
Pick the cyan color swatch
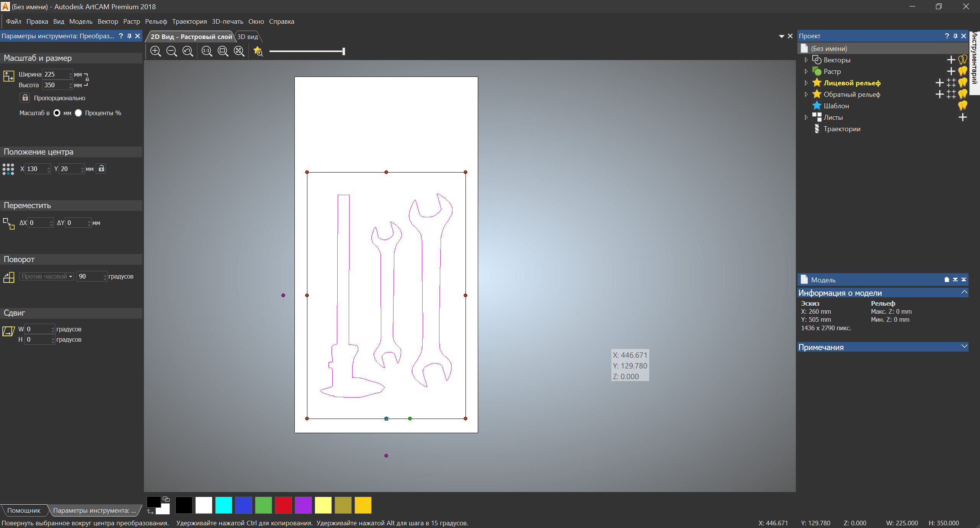pyautogui.click(x=224, y=505)
